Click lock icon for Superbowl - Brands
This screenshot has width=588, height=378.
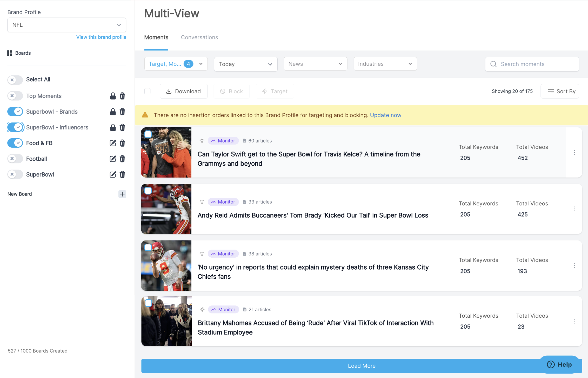point(113,112)
